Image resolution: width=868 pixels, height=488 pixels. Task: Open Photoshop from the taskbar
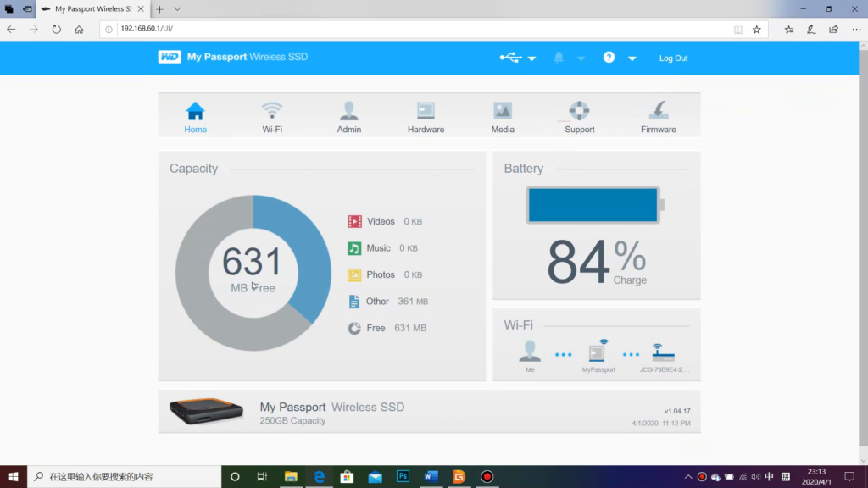tap(403, 476)
